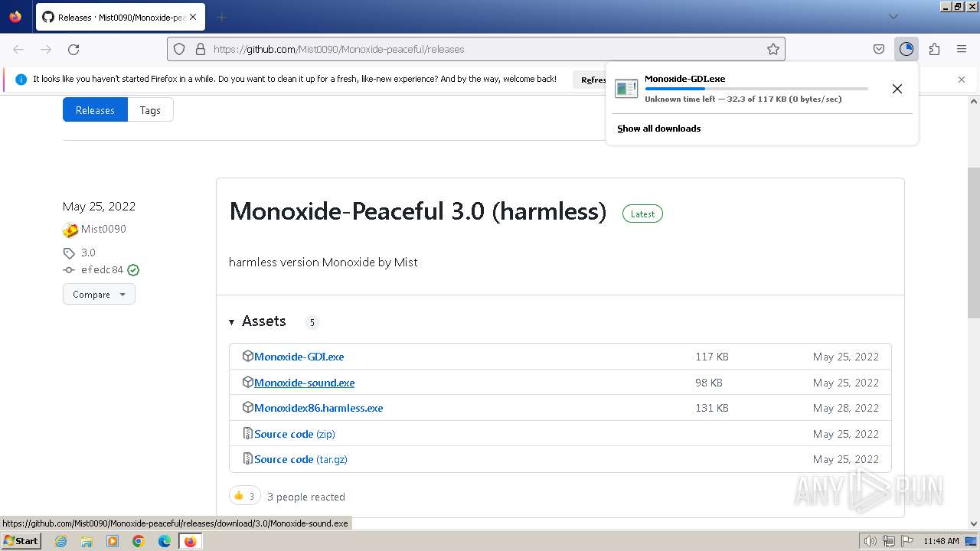
Task: Click the verified commit checkmark icon
Action: [133, 269]
